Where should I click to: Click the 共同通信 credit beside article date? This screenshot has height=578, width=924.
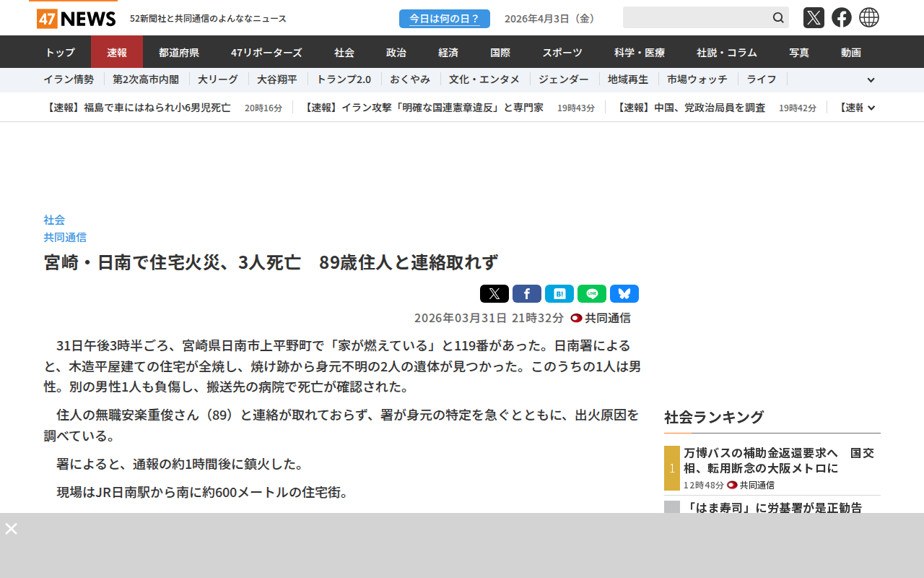coord(601,318)
